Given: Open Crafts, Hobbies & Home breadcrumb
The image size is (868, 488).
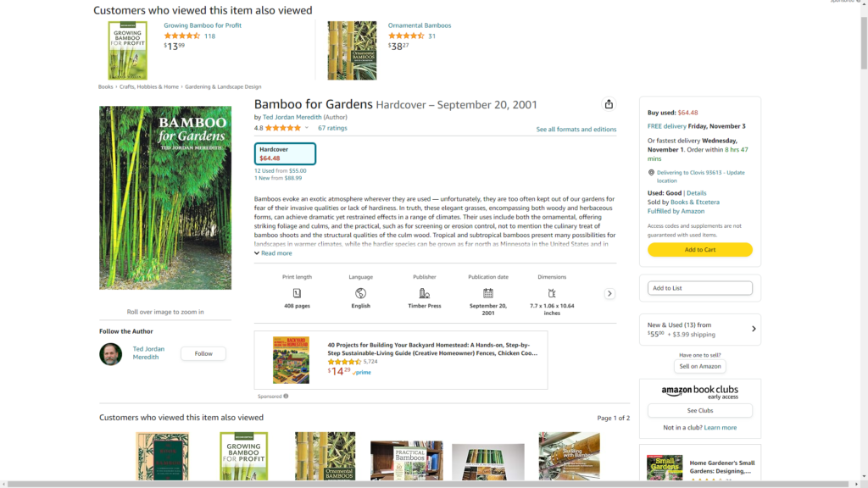Looking at the screenshot, I should [149, 86].
